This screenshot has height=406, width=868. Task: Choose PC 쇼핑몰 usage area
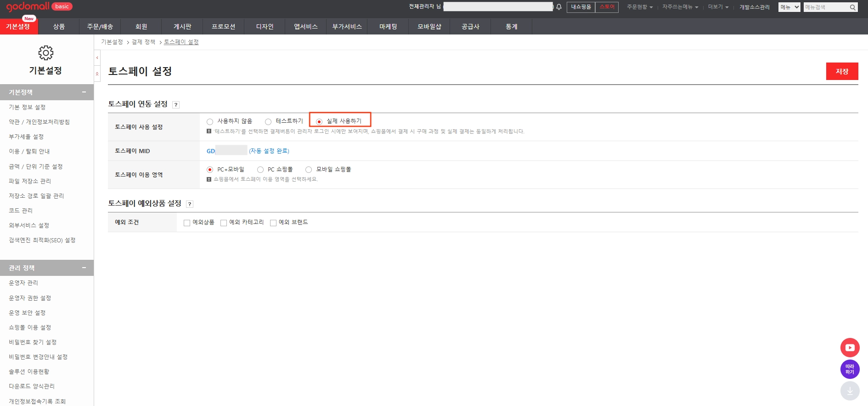[260, 170]
